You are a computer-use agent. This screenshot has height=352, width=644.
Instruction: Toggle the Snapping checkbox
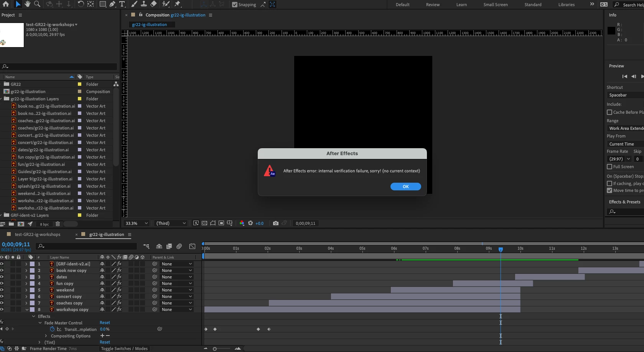pos(235,5)
